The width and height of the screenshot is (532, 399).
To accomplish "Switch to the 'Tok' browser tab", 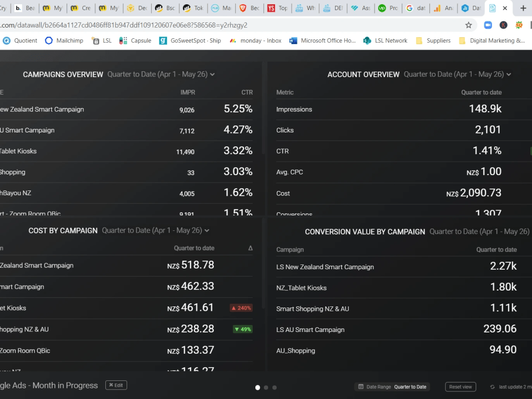I will coord(193,8).
